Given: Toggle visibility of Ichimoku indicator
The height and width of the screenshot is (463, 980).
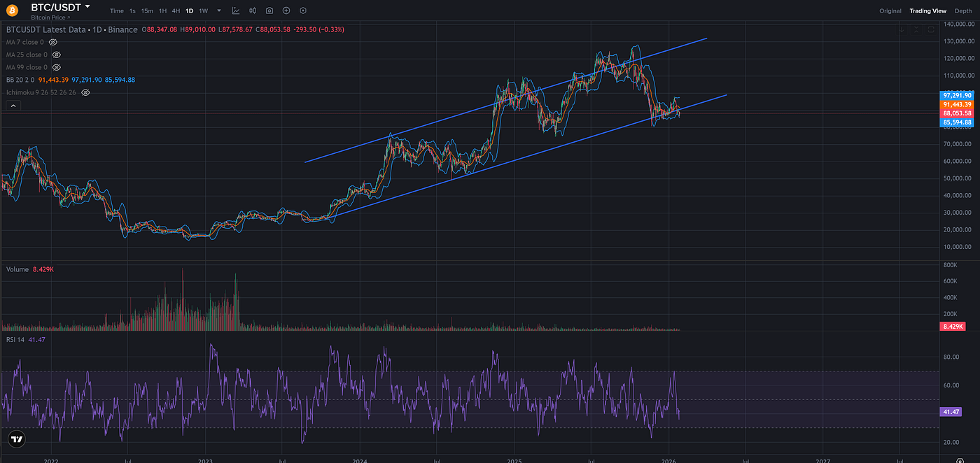Looking at the screenshot, I should [x=85, y=92].
